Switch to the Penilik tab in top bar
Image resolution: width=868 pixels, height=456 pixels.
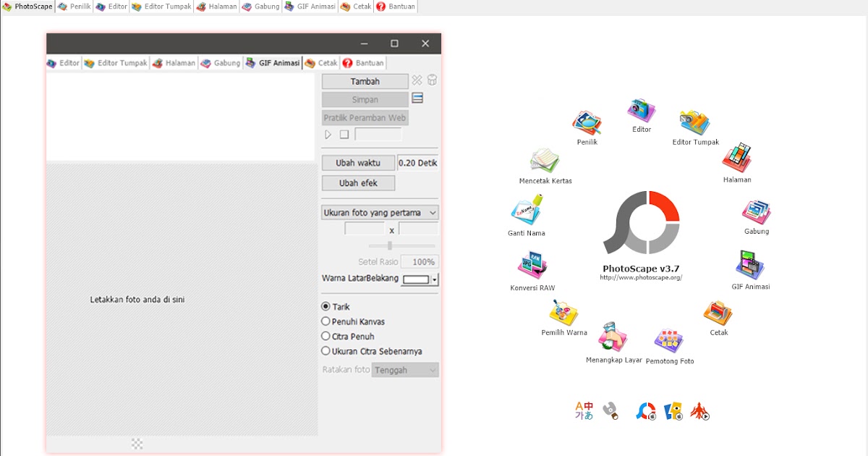click(x=74, y=7)
